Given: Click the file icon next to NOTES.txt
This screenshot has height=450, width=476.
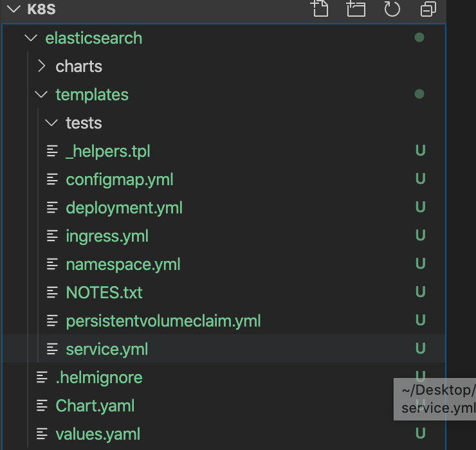Looking at the screenshot, I should pyautogui.click(x=53, y=292).
